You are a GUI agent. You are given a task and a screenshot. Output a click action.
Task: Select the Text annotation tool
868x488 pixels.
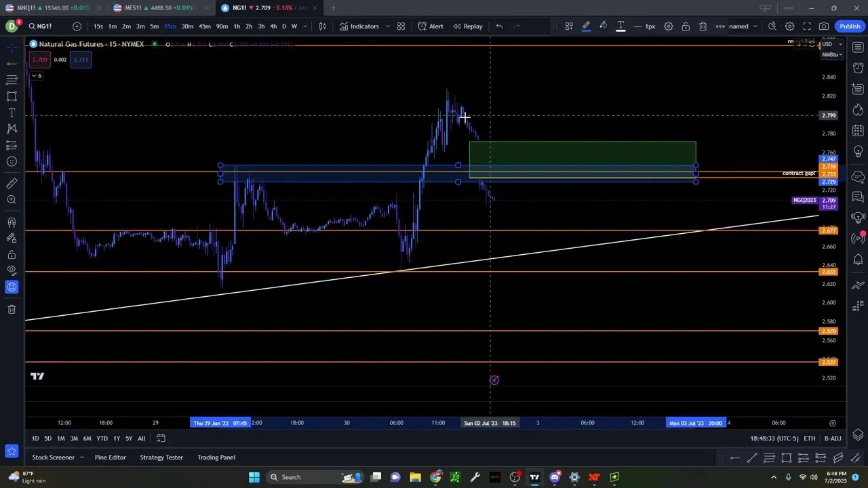coord(12,113)
